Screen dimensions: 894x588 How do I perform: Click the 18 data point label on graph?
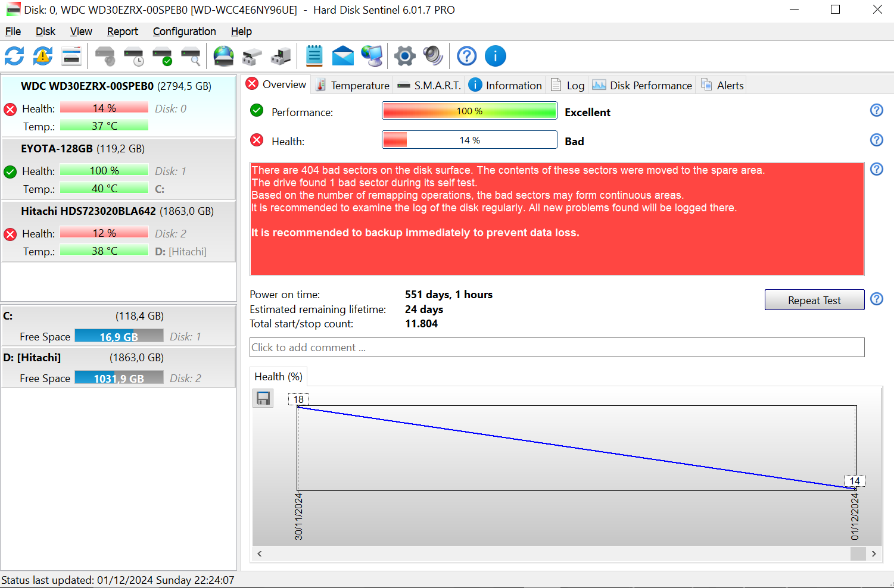pos(298,399)
